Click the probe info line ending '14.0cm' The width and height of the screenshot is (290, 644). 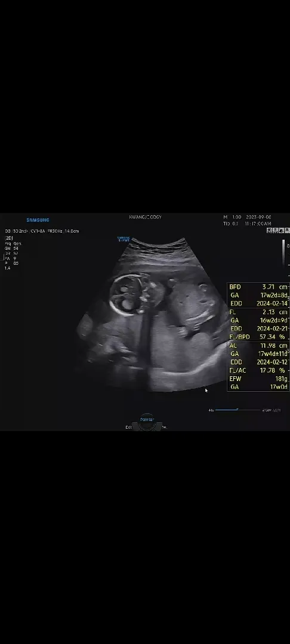click(x=42, y=231)
